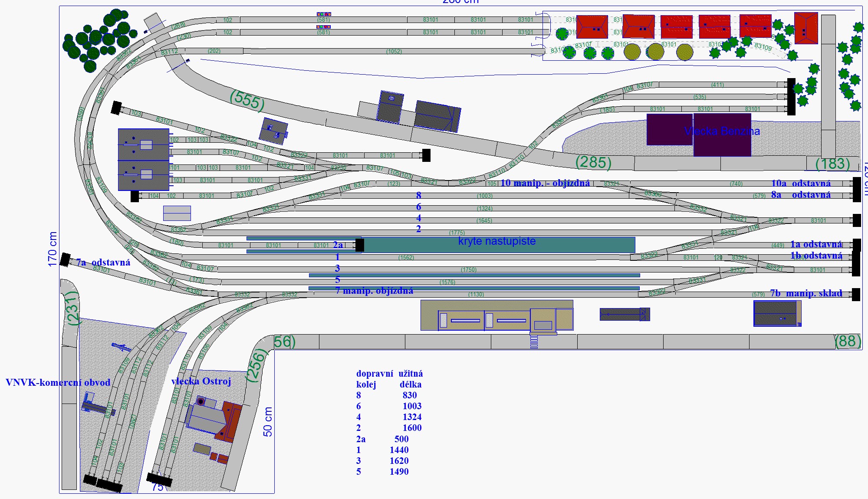
Task: Click the black buffer stop at 7a odstavná
Action: (x=65, y=259)
